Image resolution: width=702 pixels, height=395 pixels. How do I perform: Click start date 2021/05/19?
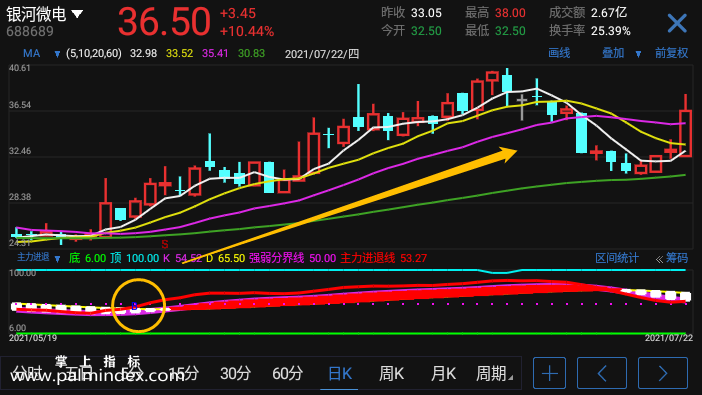pos(33,338)
